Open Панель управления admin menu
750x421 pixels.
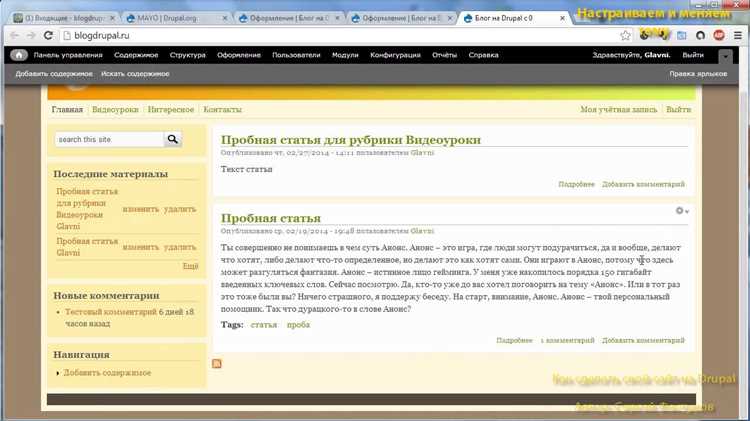pos(68,55)
